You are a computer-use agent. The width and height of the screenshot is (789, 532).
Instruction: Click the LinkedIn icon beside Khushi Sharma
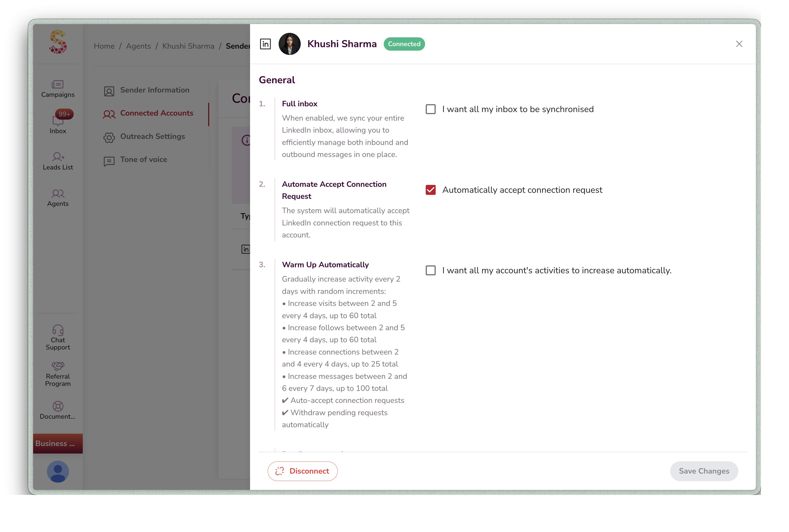[x=265, y=44]
